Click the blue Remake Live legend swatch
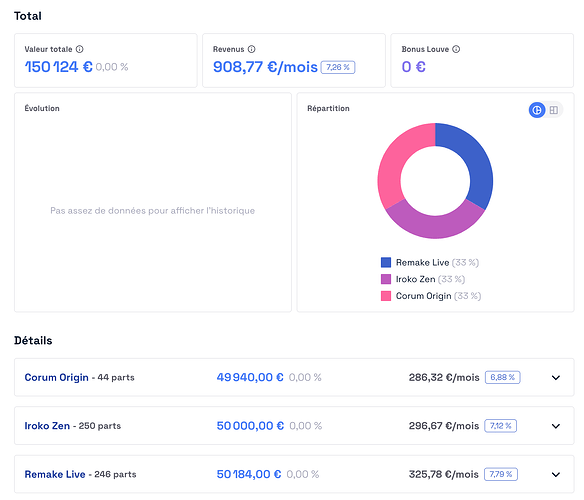 [x=386, y=262]
